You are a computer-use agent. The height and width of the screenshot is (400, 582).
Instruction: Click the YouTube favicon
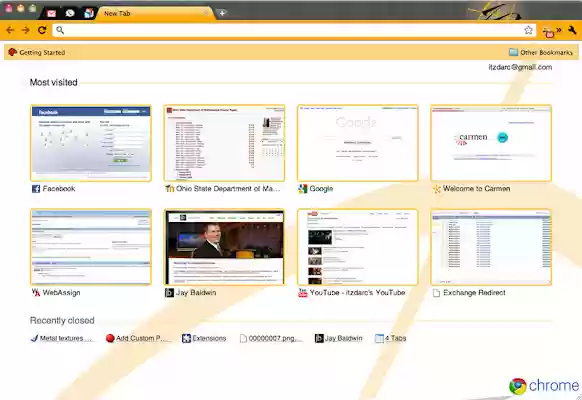[303, 293]
